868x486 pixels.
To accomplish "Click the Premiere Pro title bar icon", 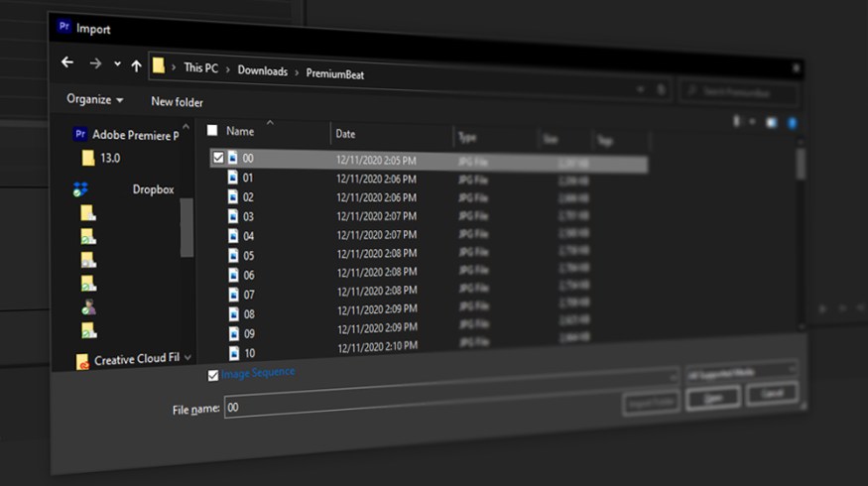I will click(x=64, y=26).
